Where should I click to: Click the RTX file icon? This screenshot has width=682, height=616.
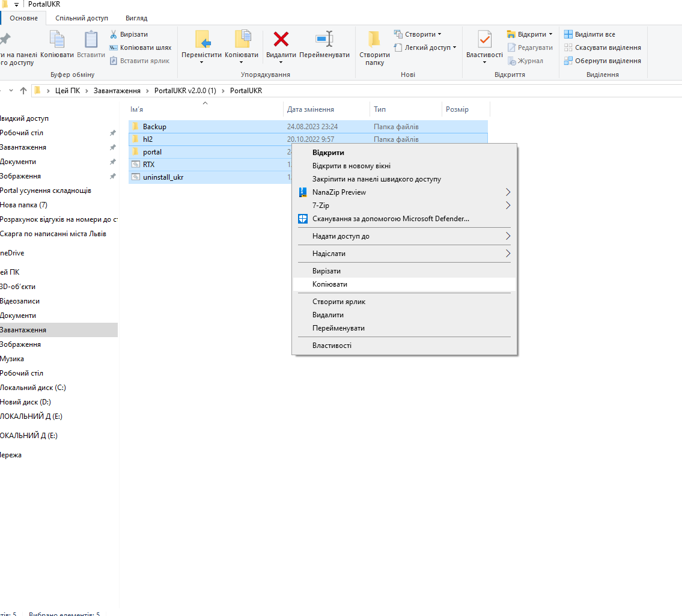[136, 165]
